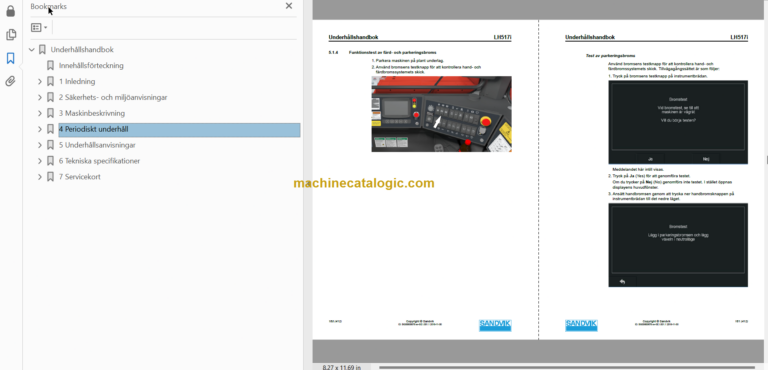The image size is (768, 370).
Task: Click the right page LH517i header text
Action: [x=739, y=37]
